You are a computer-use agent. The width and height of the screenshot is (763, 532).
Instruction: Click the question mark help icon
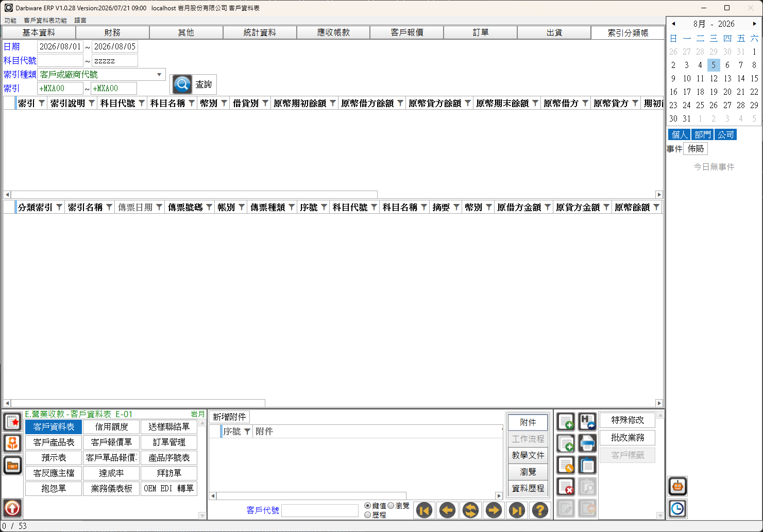[540, 510]
